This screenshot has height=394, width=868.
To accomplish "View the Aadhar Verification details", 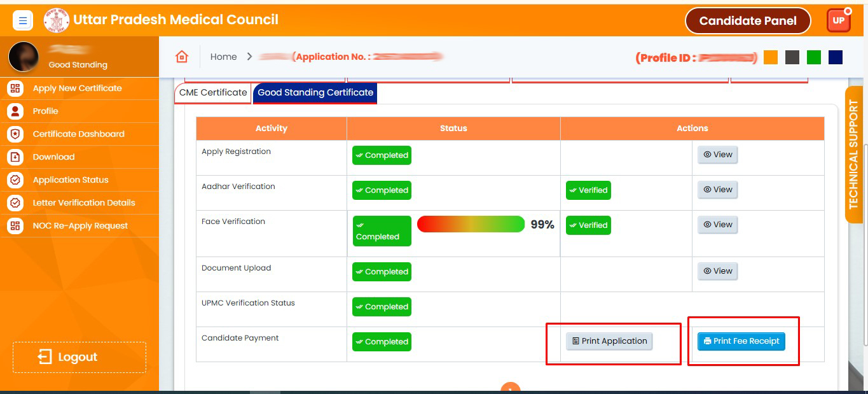I will (x=717, y=190).
